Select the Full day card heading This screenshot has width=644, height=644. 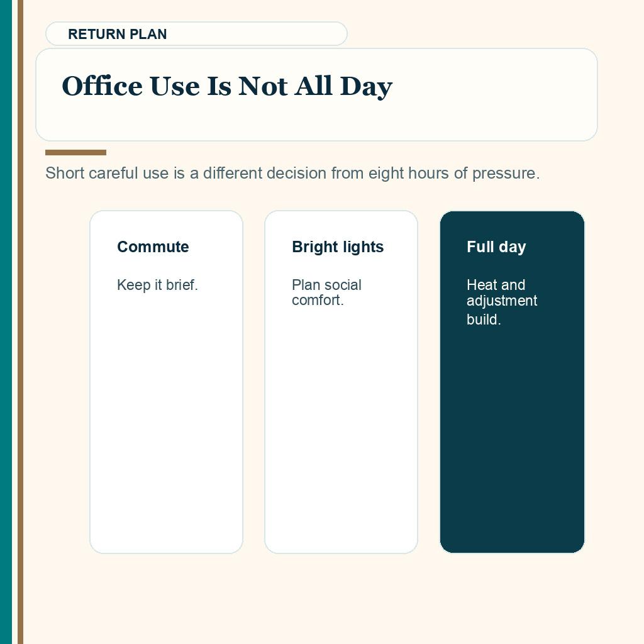point(496,247)
